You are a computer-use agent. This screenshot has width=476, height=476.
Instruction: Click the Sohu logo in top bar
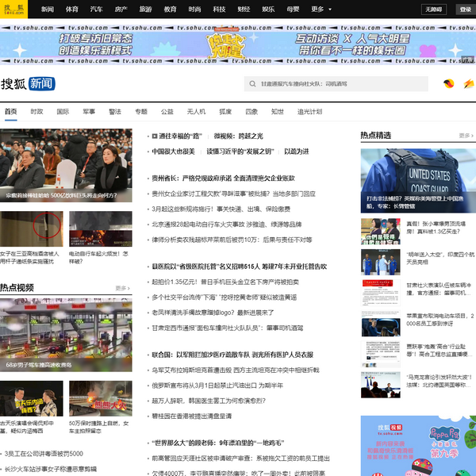point(13,10)
